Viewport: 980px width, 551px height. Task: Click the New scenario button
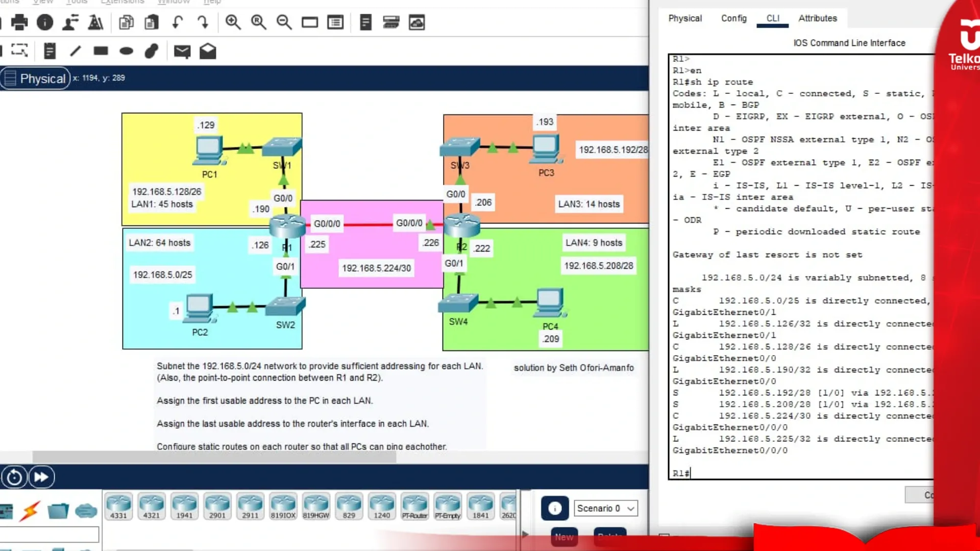[x=564, y=537]
